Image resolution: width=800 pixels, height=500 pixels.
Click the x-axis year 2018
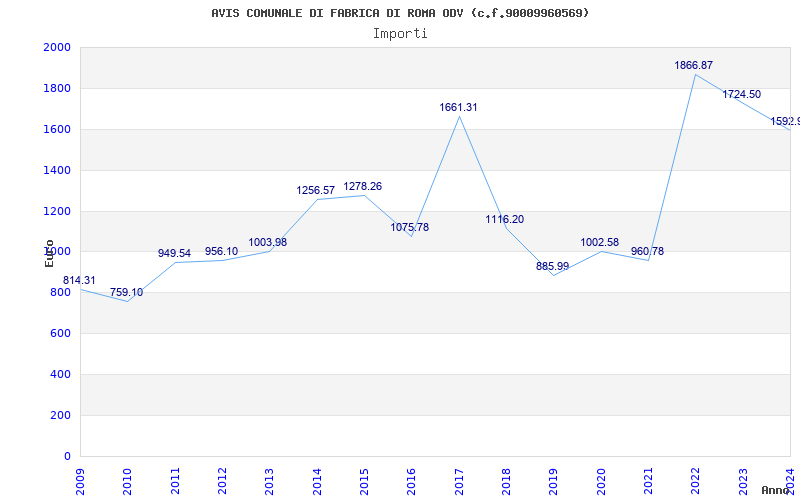click(506, 482)
